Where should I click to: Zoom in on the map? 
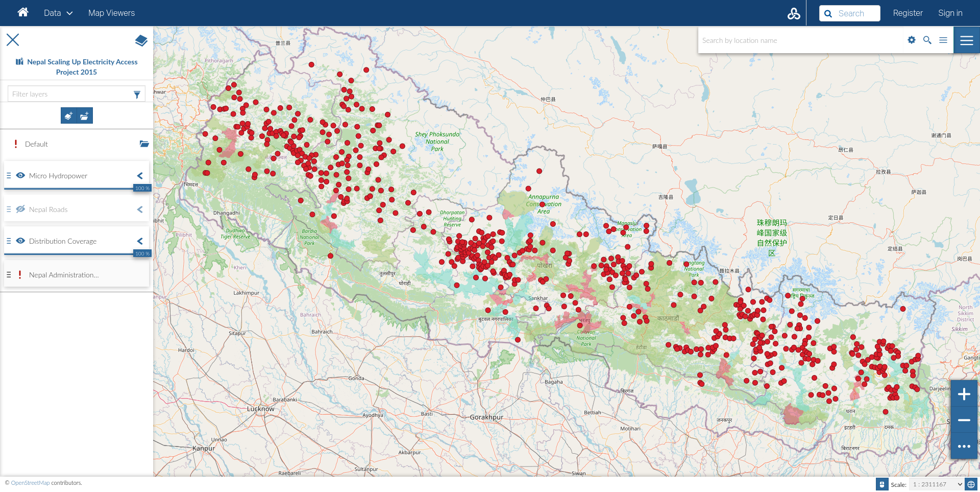pos(964,394)
